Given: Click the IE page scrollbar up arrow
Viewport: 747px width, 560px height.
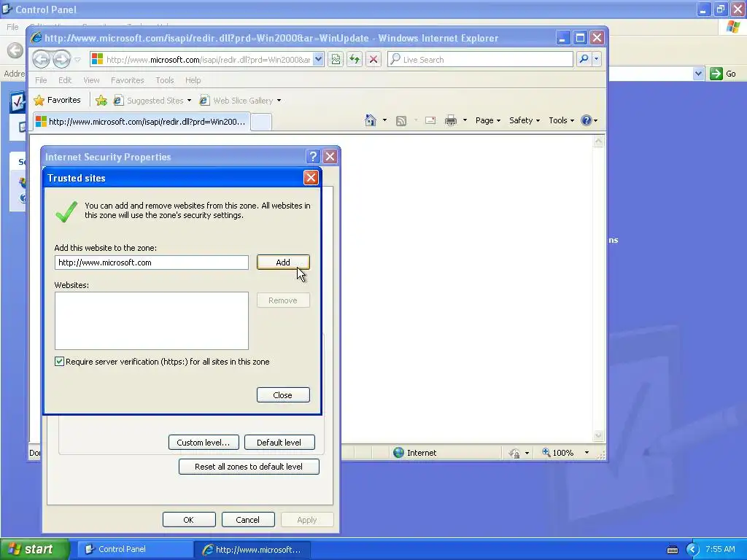Looking at the screenshot, I should coord(598,141).
